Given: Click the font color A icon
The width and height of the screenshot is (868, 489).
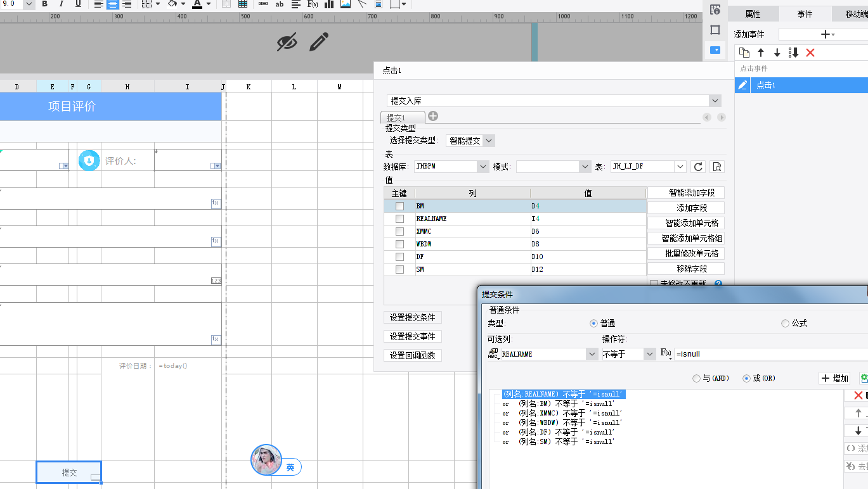Looking at the screenshot, I should pos(197,4).
